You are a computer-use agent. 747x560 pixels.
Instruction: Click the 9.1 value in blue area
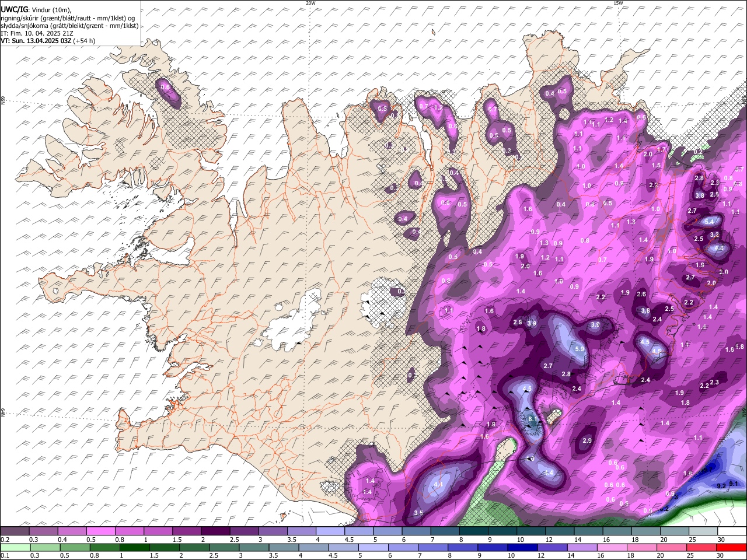coord(734,484)
